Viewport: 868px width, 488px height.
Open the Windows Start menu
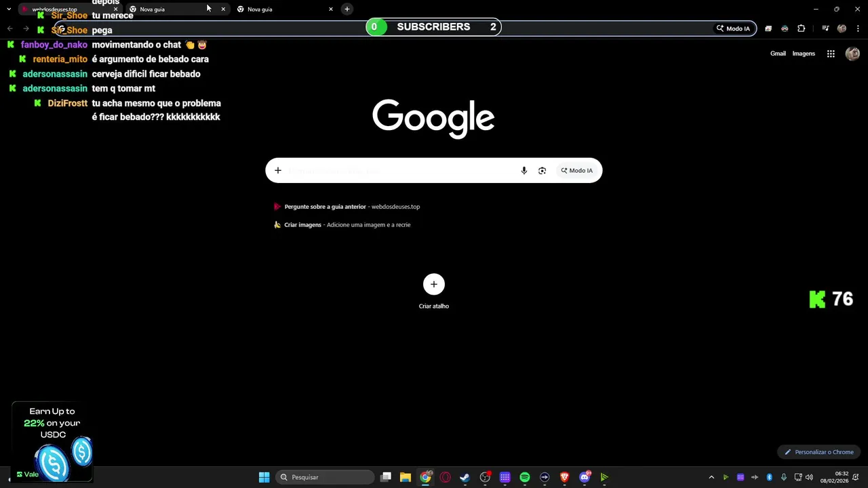coord(264,477)
